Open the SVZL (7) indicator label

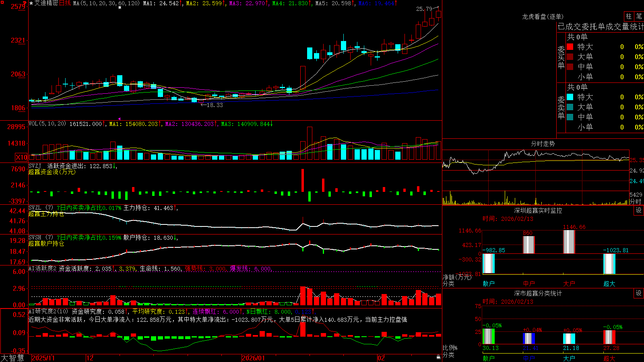41,208
